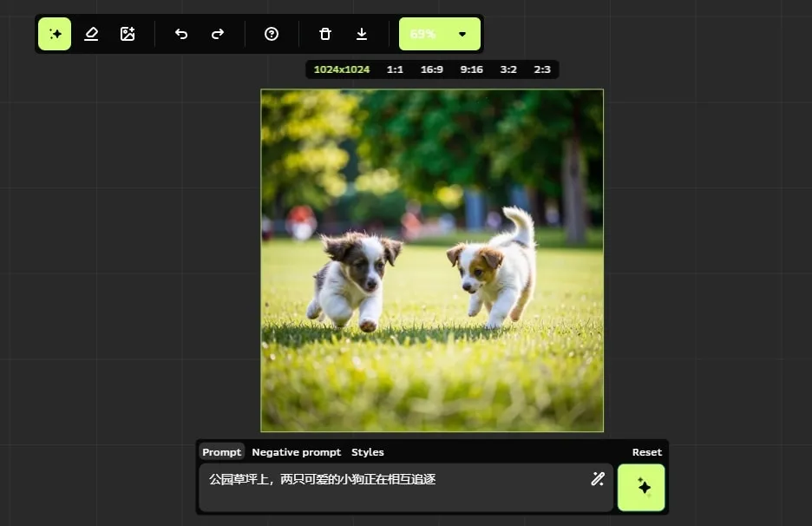The height and width of the screenshot is (526, 812).
Task: Select the 1024x1024 size option
Action: [342, 69]
